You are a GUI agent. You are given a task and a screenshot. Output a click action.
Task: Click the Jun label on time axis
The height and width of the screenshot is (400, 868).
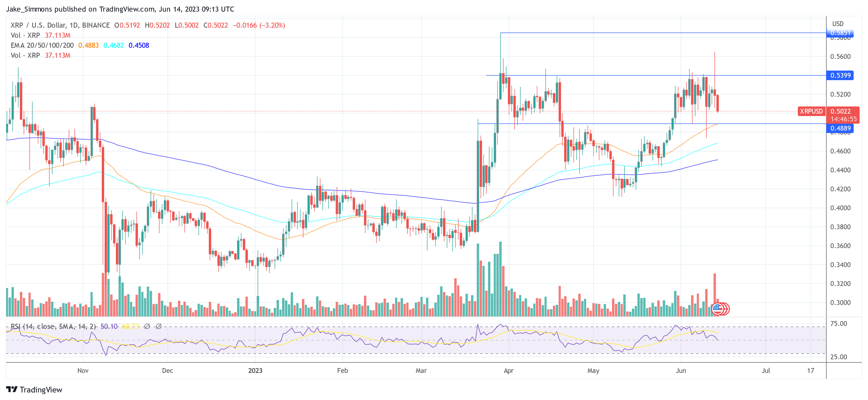[x=681, y=371]
